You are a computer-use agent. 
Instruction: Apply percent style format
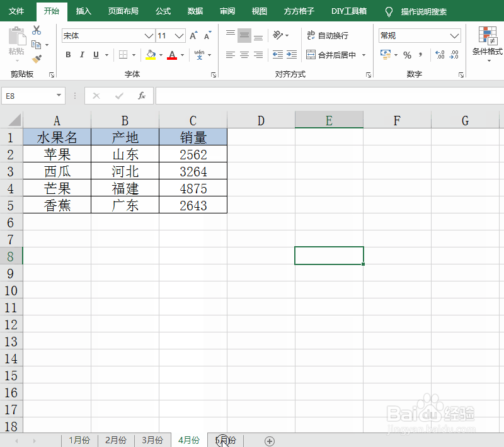tap(407, 55)
